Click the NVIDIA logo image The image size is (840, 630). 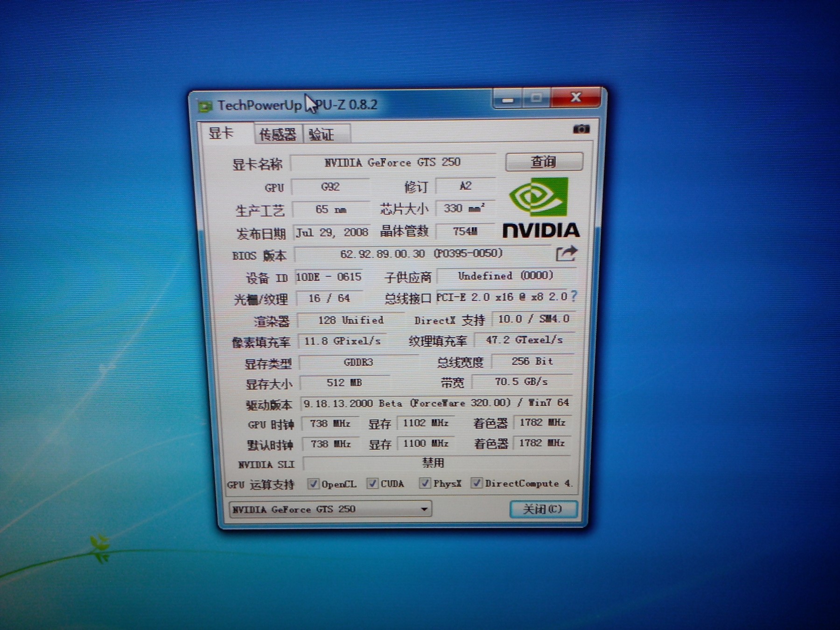pos(541,208)
